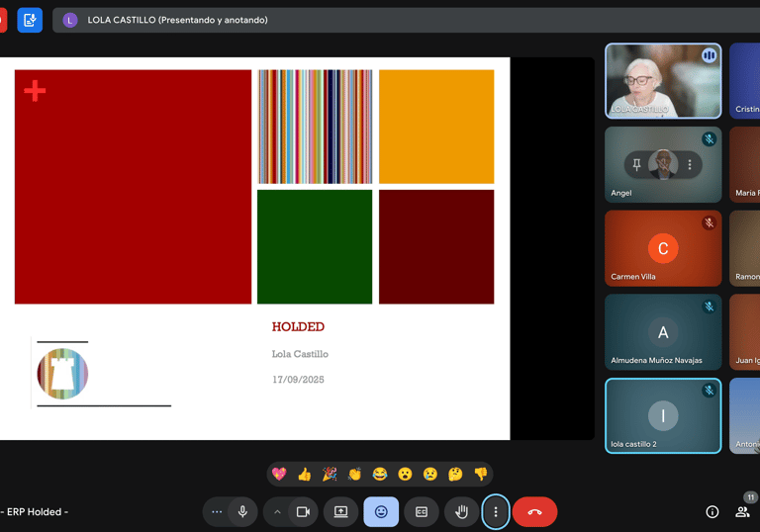Click the striped swatch in presentation

(x=315, y=127)
